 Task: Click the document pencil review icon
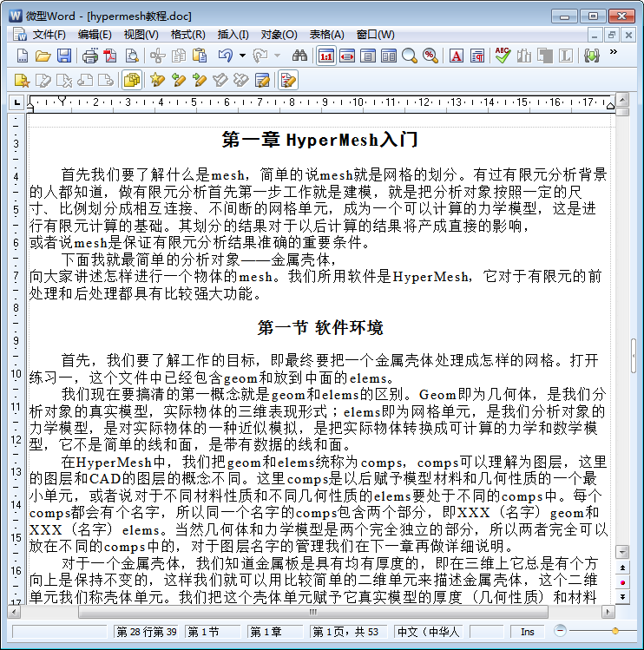(x=262, y=80)
